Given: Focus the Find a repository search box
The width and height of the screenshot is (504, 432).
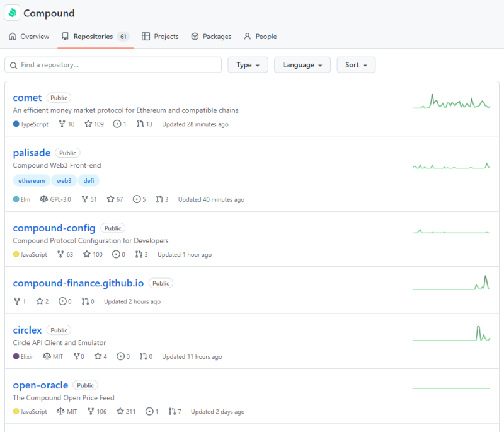Looking at the screenshot, I should point(113,65).
